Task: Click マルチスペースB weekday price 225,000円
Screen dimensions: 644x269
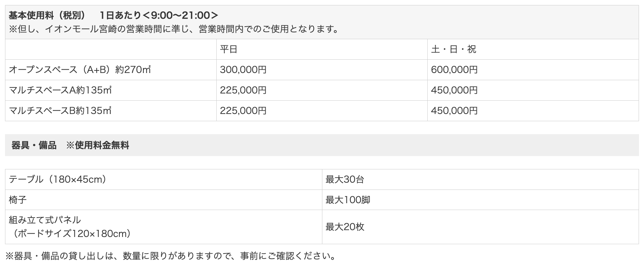Action: coord(243,110)
